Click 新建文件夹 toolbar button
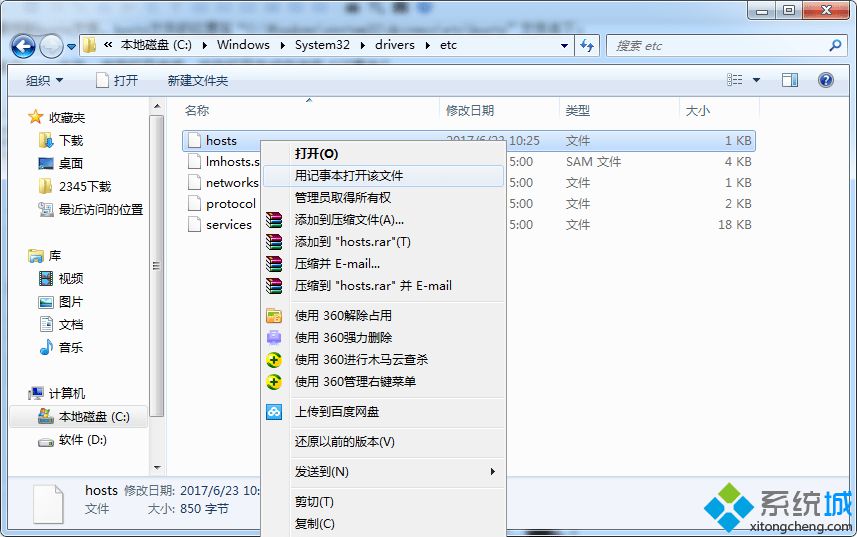This screenshot has width=857, height=537. point(197,81)
